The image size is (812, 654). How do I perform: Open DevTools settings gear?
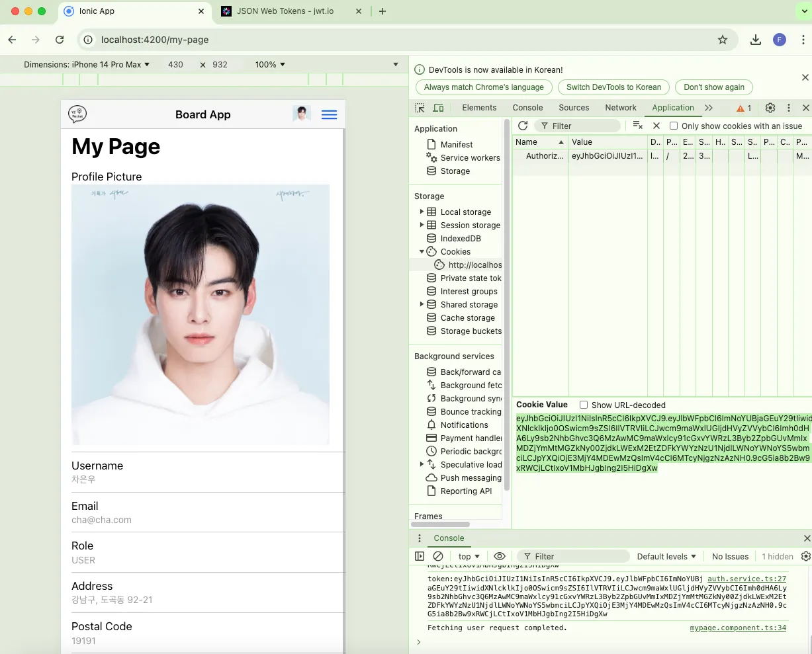pyautogui.click(x=770, y=108)
